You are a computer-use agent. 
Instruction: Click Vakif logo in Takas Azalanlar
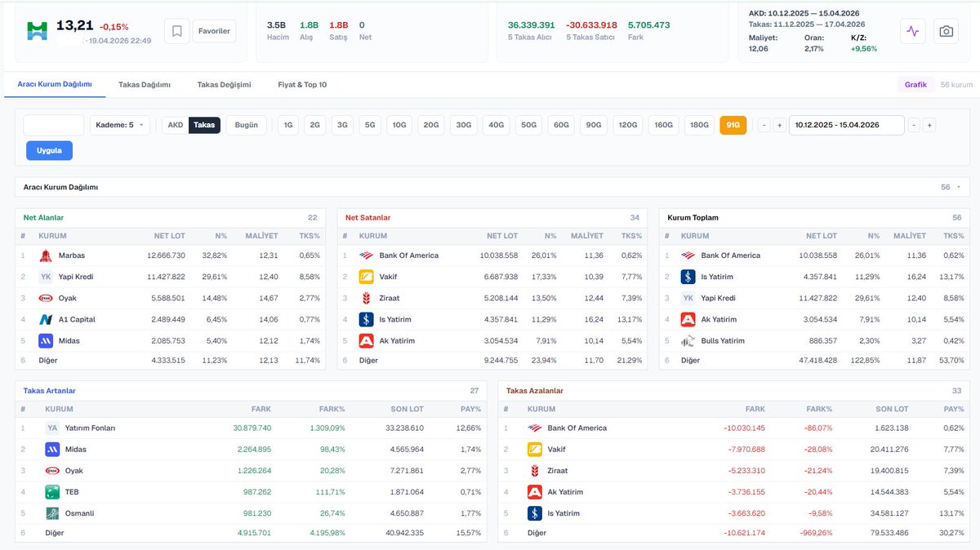point(535,449)
